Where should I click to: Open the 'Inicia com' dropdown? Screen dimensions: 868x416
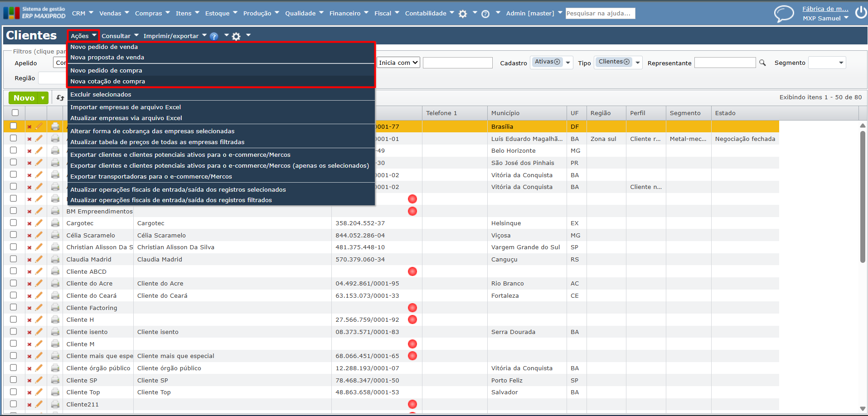point(398,63)
